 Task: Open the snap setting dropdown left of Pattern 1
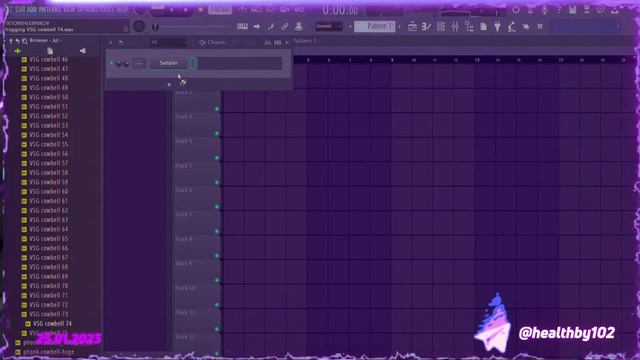(329, 27)
